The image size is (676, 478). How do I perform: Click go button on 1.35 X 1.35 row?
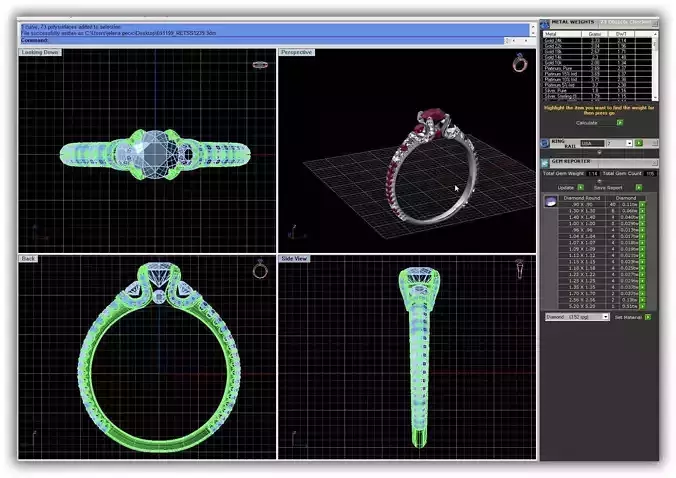642,287
